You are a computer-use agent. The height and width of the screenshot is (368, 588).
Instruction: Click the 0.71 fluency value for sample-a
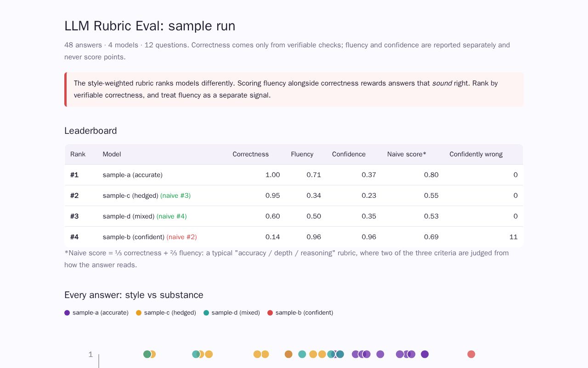[314, 175]
